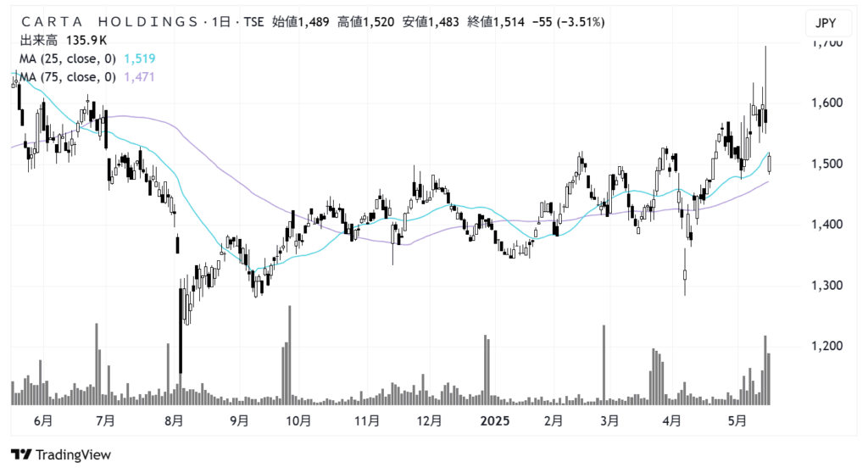
Task: Open the TradingView logo link
Action: [61, 454]
